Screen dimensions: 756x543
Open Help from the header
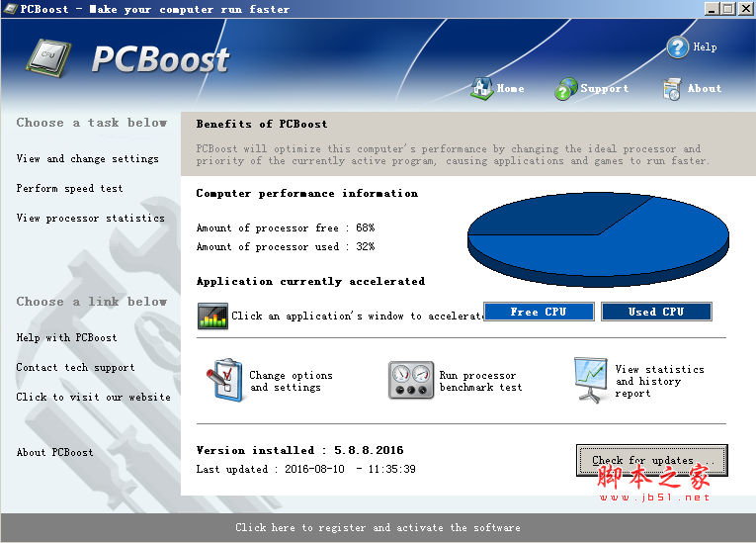point(705,46)
